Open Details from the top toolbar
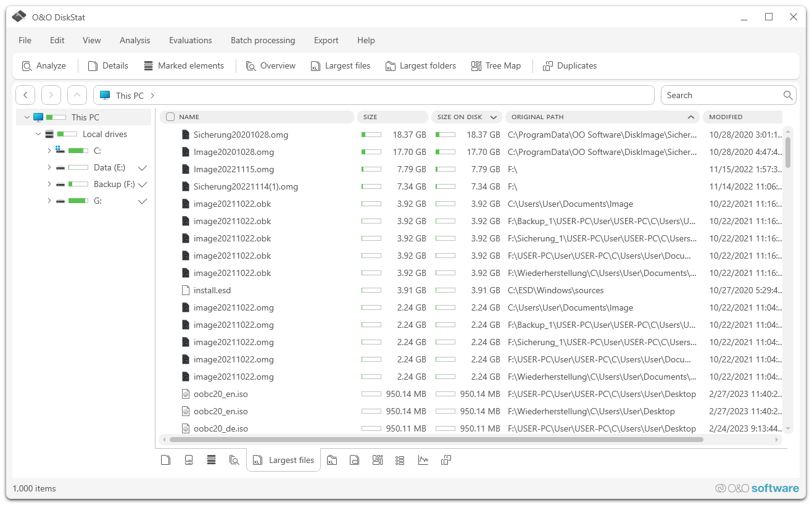Image resolution: width=812 pixels, height=505 pixels. 108,66
